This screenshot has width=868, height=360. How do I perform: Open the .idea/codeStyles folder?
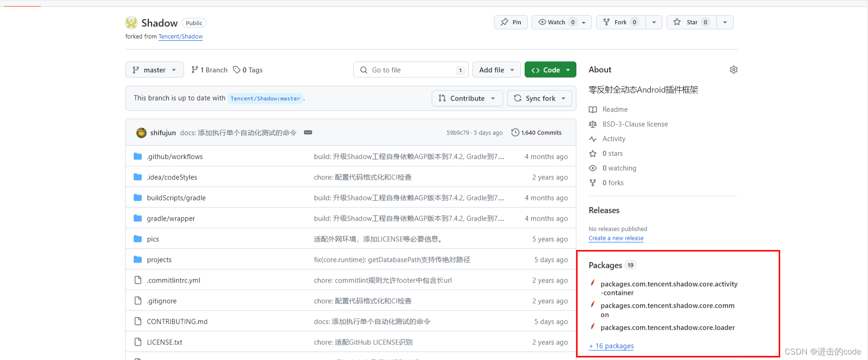click(172, 177)
